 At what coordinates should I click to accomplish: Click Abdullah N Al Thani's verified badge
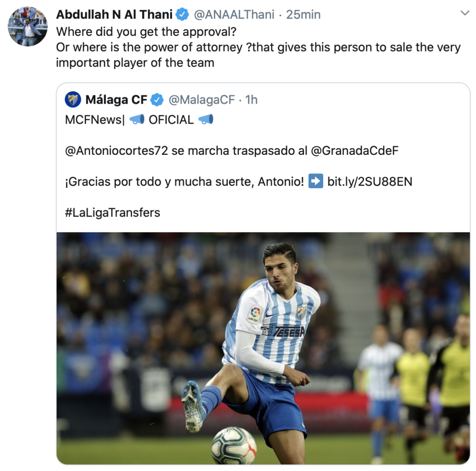[x=182, y=14]
